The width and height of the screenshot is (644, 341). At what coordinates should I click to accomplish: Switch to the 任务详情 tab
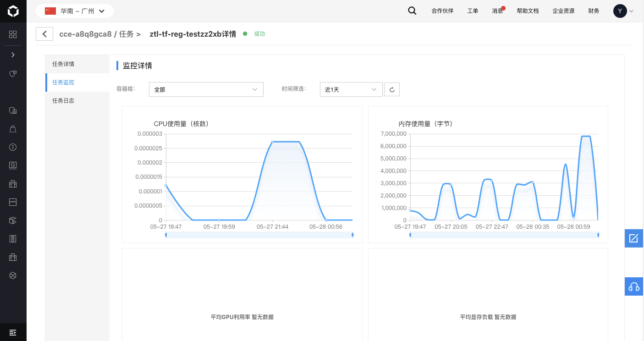[77, 64]
